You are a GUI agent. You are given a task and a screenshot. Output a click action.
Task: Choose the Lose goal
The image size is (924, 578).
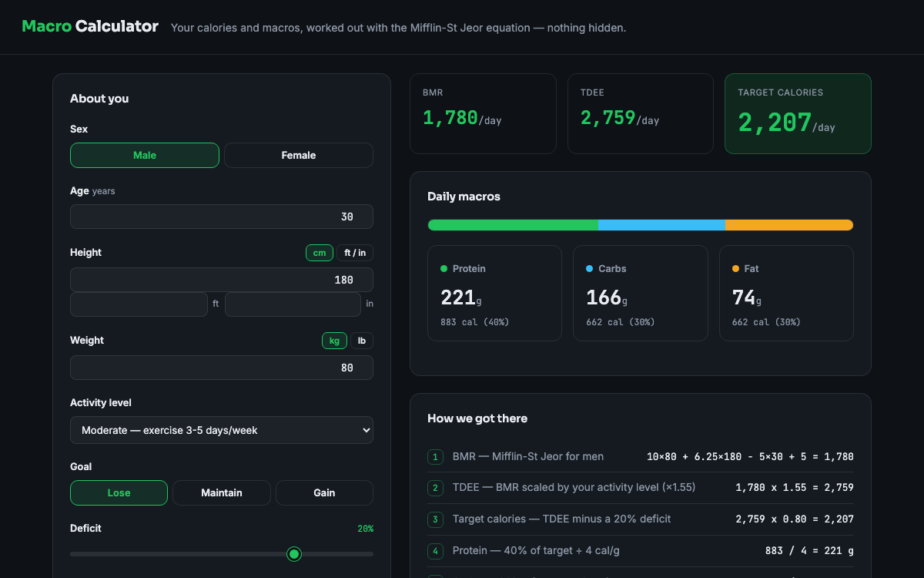[119, 492]
